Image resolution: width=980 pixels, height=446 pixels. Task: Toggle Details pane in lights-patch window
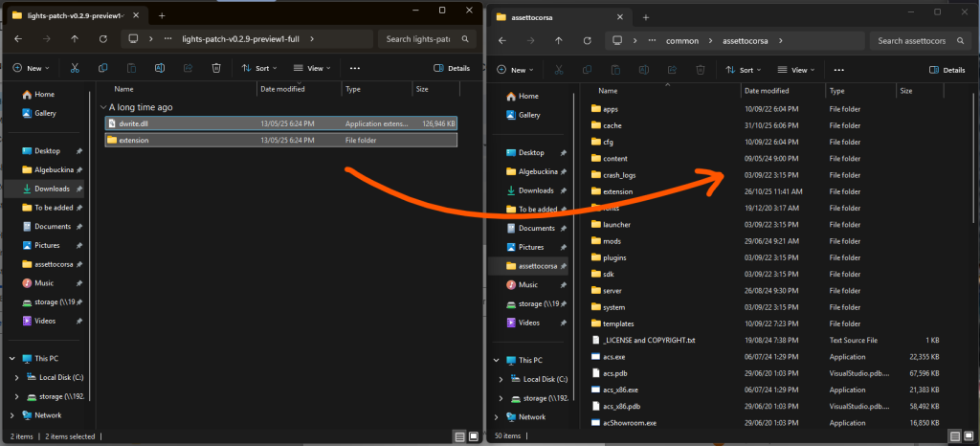coord(452,69)
